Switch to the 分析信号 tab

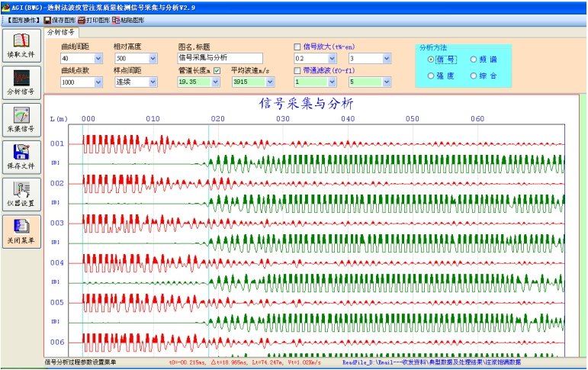point(61,33)
